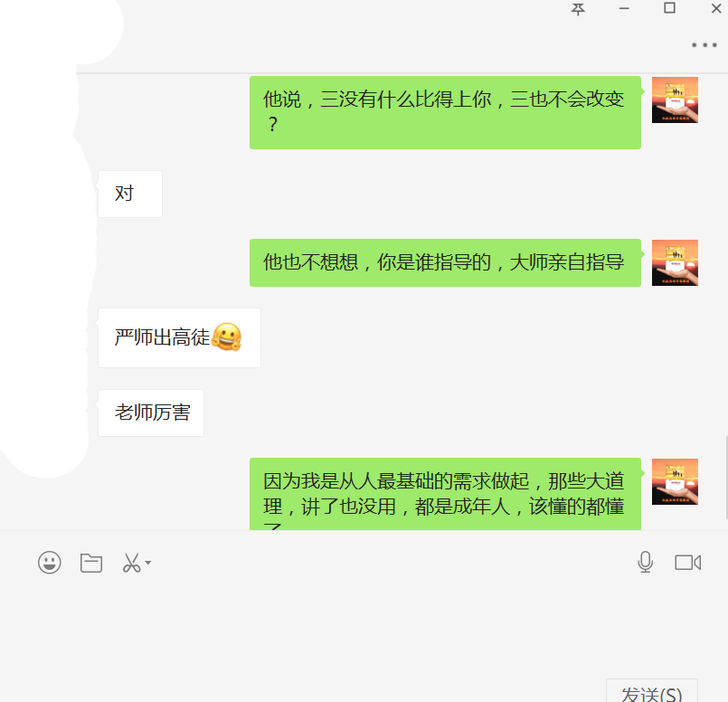This screenshot has width=728, height=702.
Task: Click the 发送(S) send button
Action: pyautogui.click(x=651, y=691)
